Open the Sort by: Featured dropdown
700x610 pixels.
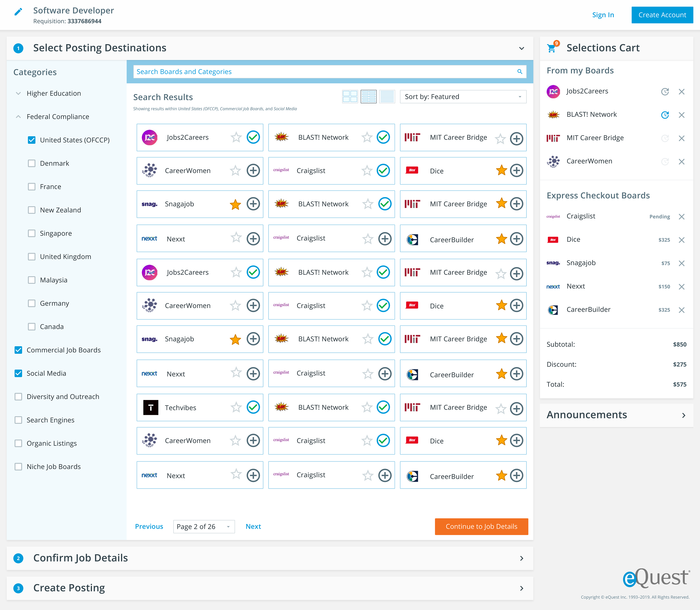coord(463,97)
